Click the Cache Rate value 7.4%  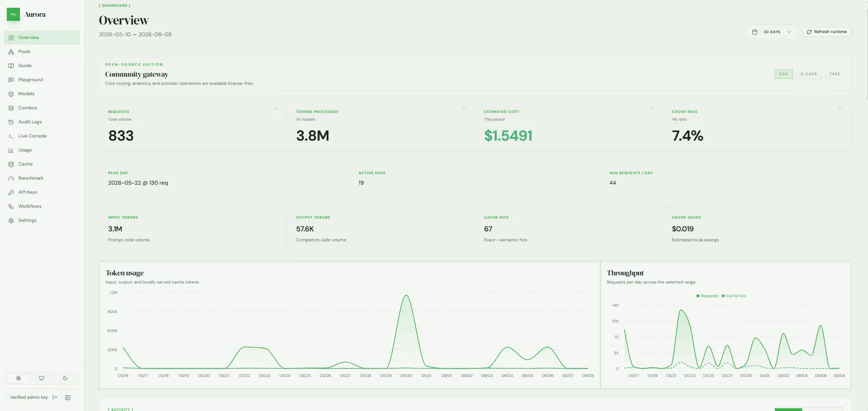[x=687, y=136]
